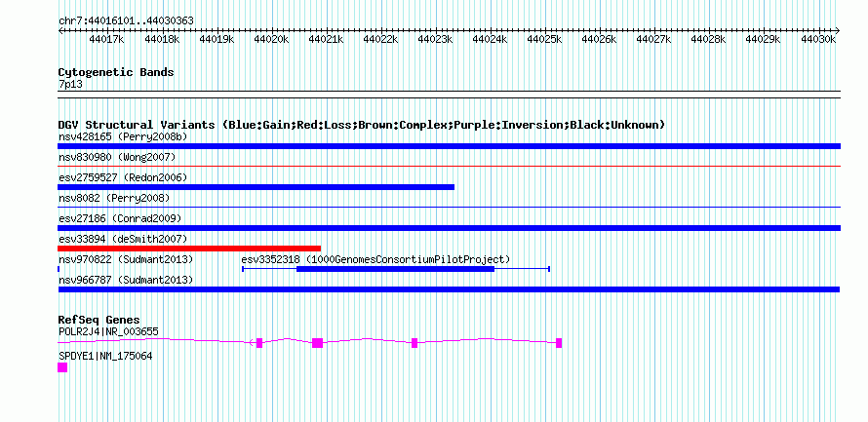The image size is (868, 422).
Task: Click the nsv8082 (Perry2008) label text
Action: [114, 198]
